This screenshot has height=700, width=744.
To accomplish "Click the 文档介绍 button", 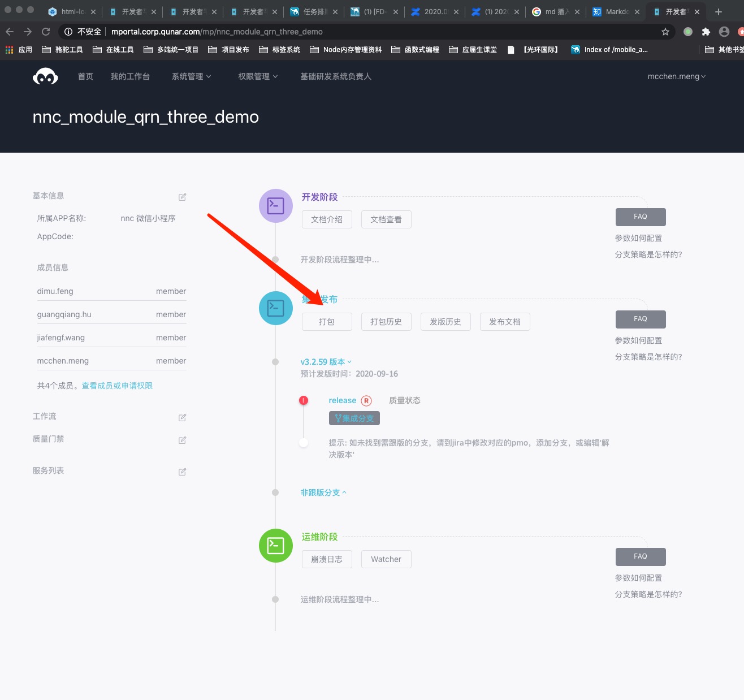I will coord(327,219).
